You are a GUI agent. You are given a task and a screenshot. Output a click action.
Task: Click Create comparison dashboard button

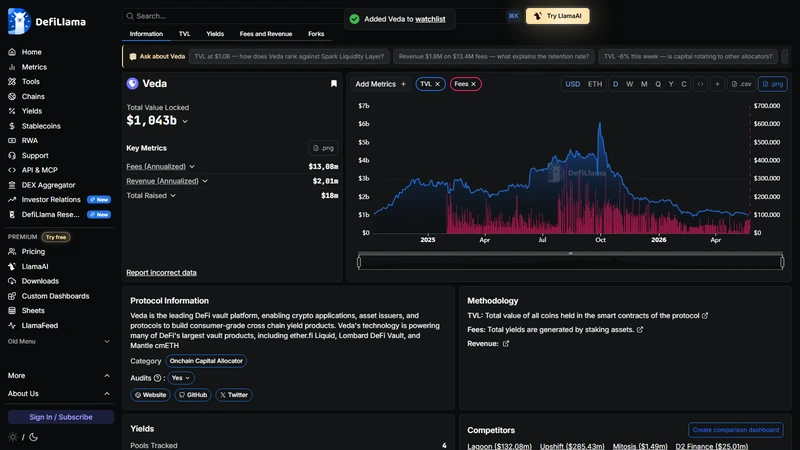pyautogui.click(x=735, y=430)
